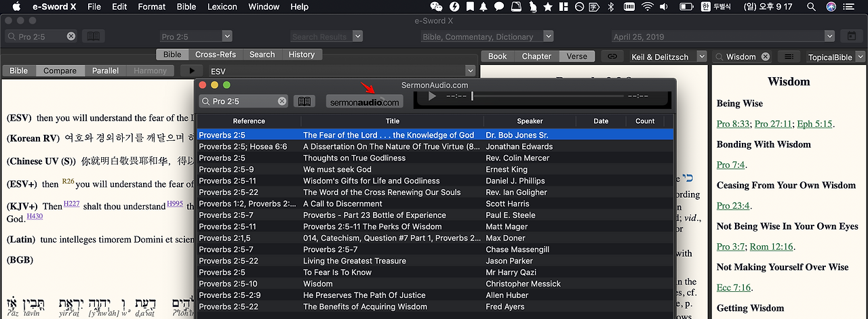Click the play button next to ESV
Image resolution: width=868 pixels, height=319 pixels.
(192, 70)
